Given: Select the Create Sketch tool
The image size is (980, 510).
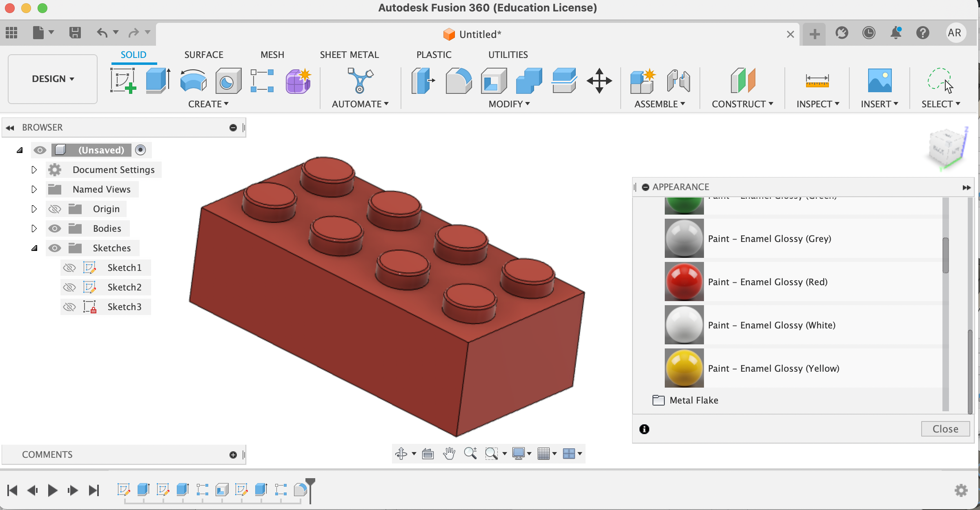Looking at the screenshot, I should [123, 80].
